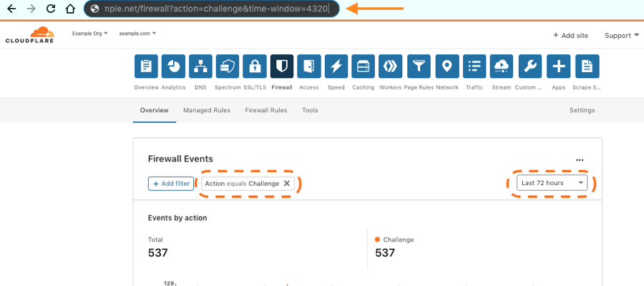Open the Custom Pages wrench icon
The width and height of the screenshot is (644, 286).
pyautogui.click(x=530, y=66)
